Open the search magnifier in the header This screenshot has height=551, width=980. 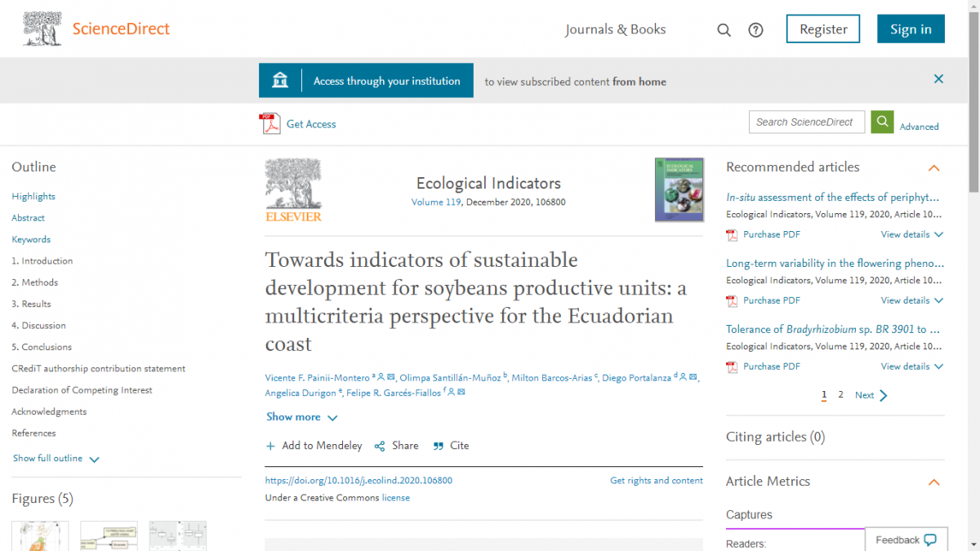click(x=724, y=30)
